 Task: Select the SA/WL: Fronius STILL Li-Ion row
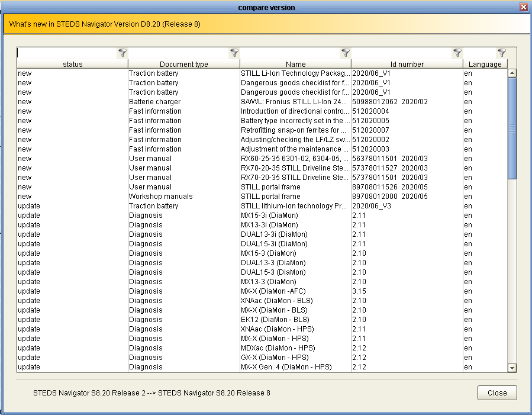(x=262, y=102)
